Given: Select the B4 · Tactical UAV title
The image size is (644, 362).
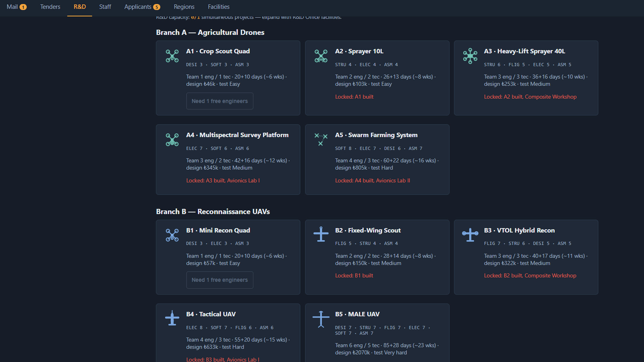Looking at the screenshot, I should pyautogui.click(x=211, y=314).
